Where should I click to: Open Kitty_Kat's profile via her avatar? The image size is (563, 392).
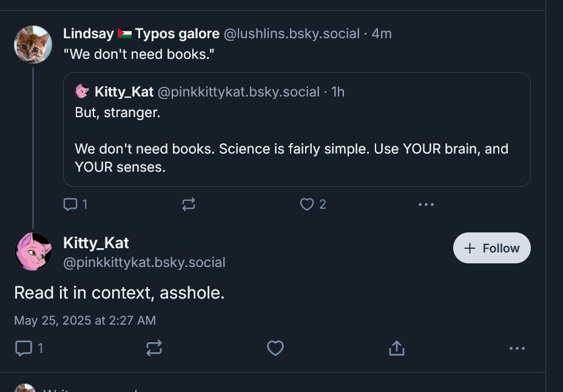coord(33,250)
